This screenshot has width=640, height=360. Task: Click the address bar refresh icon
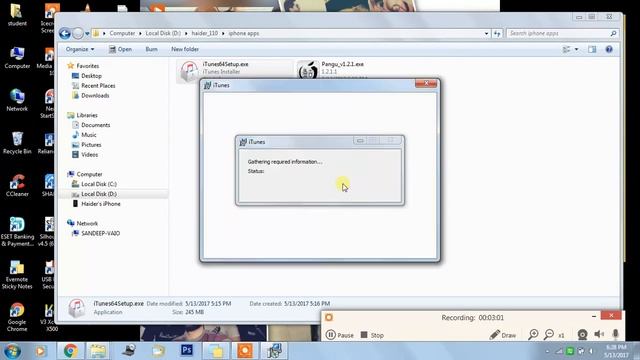click(497, 33)
